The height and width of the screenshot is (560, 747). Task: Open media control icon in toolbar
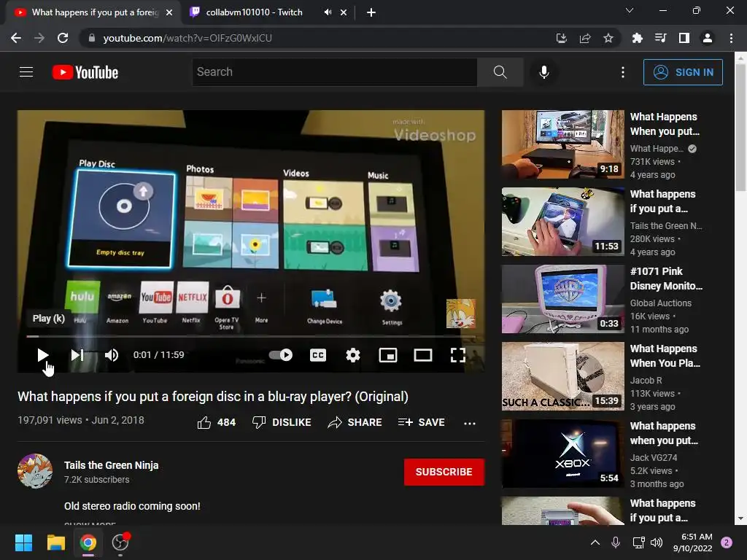[x=660, y=38]
